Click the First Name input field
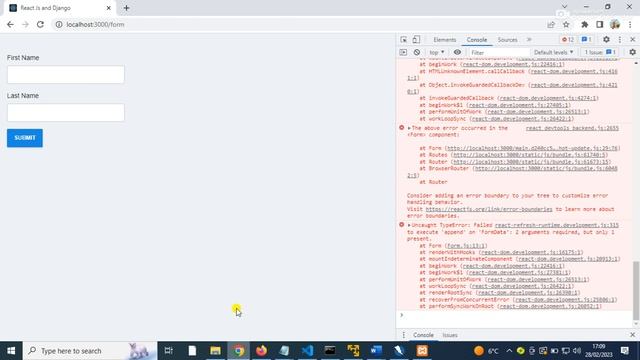 pos(66,75)
